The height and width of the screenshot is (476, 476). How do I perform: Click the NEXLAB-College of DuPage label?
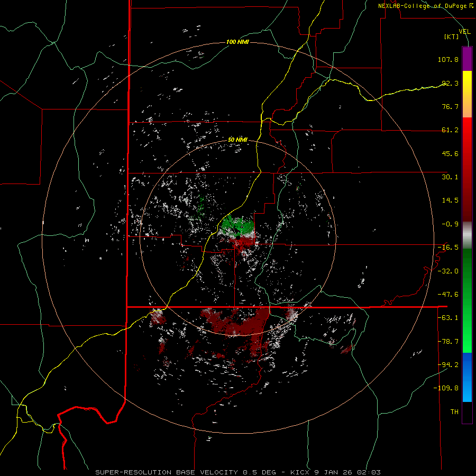(x=426, y=6)
